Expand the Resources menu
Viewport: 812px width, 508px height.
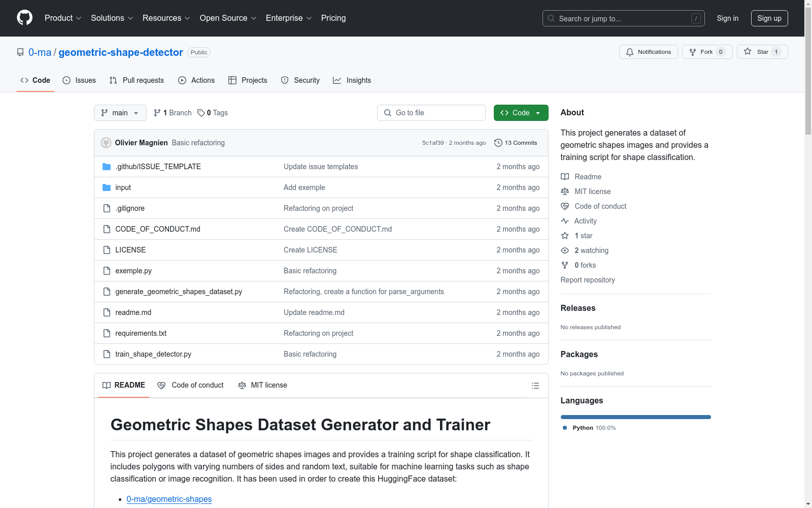(x=166, y=18)
